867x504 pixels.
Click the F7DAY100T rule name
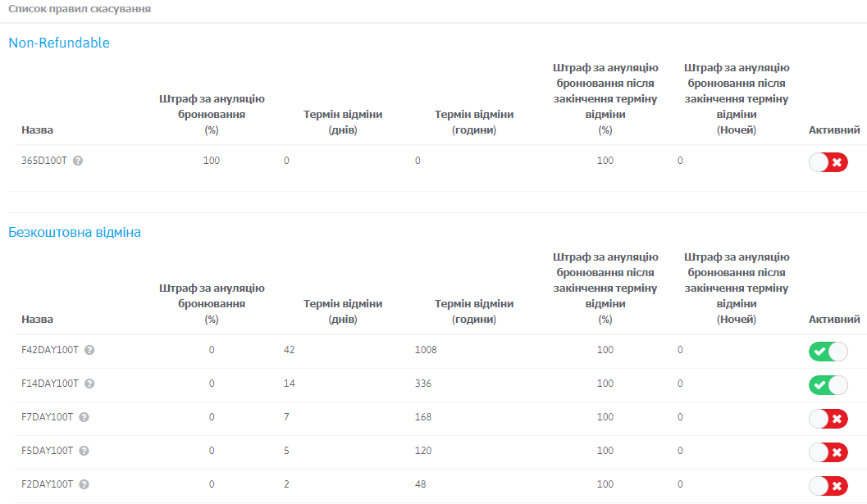pos(48,417)
